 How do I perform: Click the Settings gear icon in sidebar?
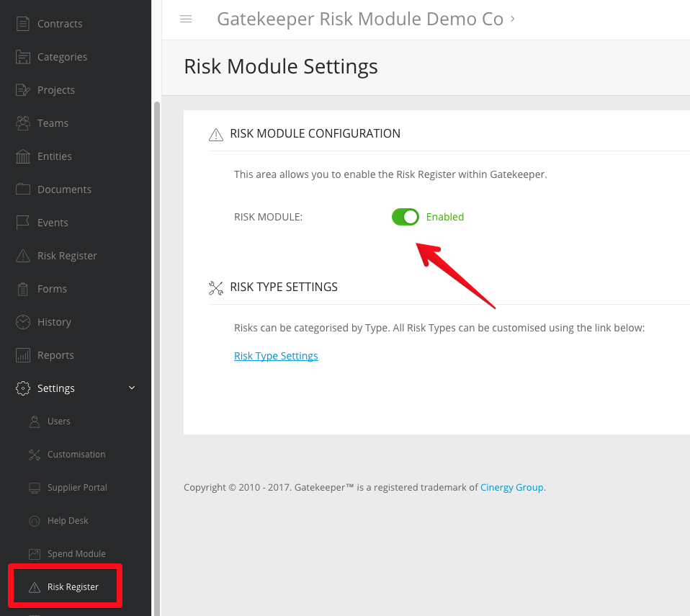pos(23,388)
